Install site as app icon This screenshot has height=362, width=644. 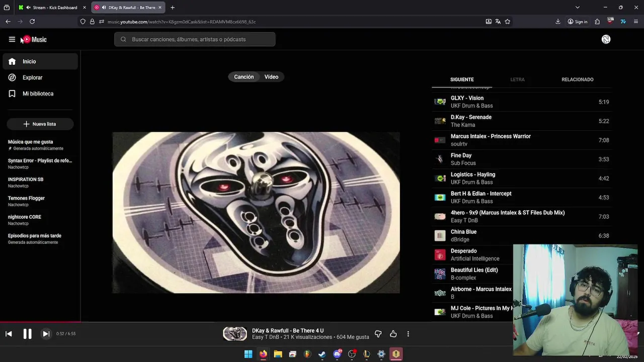click(x=489, y=22)
